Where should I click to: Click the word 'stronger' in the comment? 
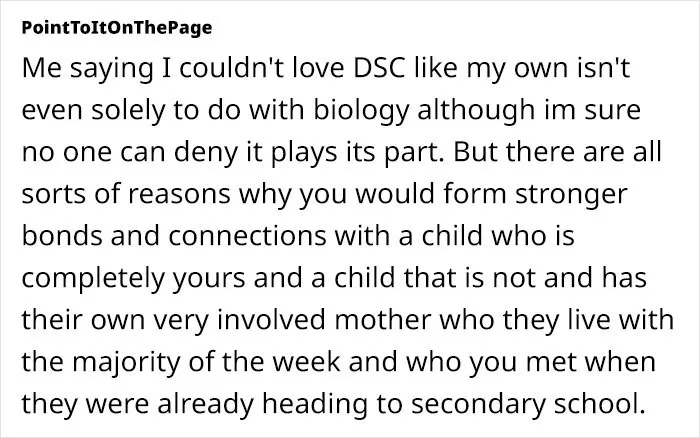(x=571, y=194)
